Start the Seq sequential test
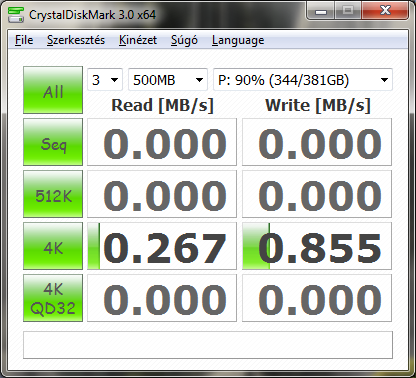Screen dimensions: 416x378 point(53,142)
